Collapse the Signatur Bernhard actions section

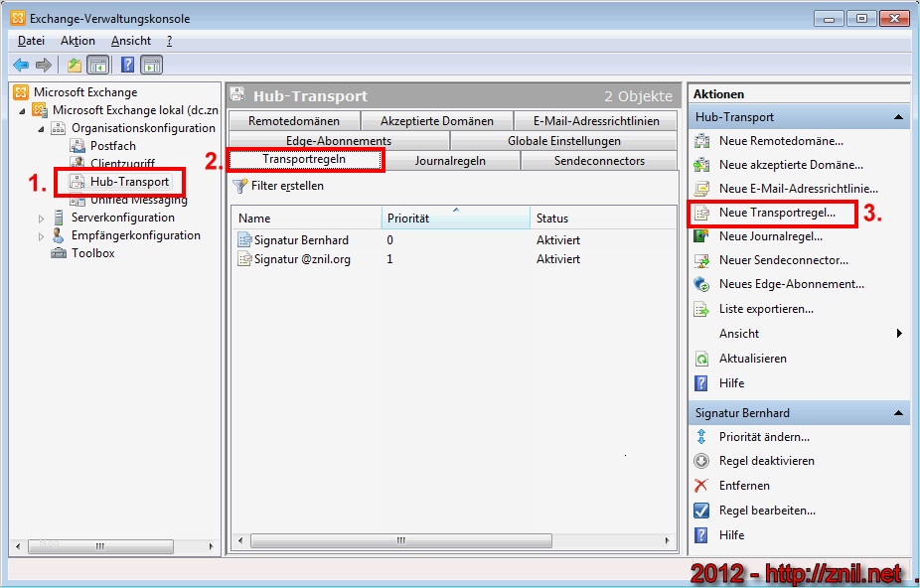point(898,413)
